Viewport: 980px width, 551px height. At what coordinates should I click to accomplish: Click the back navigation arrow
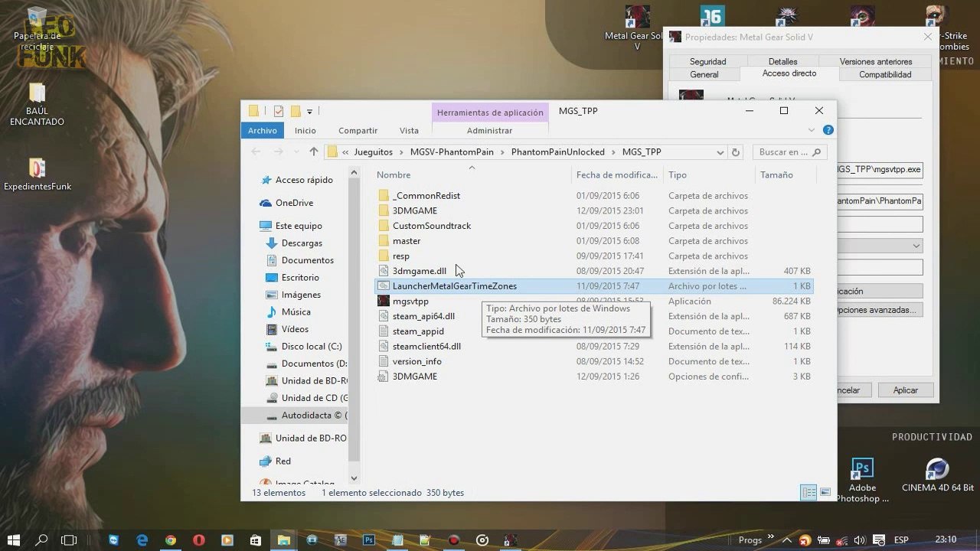coord(256,152)
